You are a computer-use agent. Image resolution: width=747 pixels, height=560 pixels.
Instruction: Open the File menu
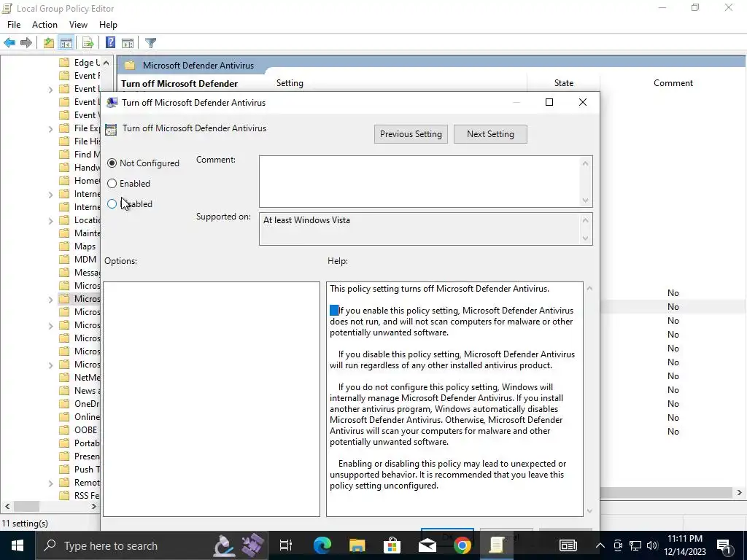[14, 24]
